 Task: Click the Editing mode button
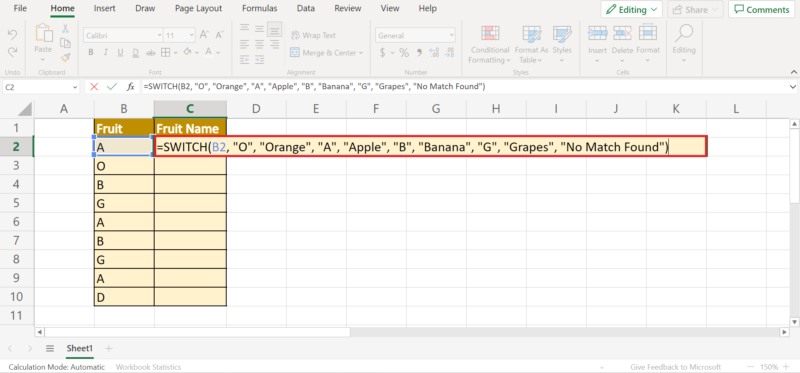click(632, 10)
